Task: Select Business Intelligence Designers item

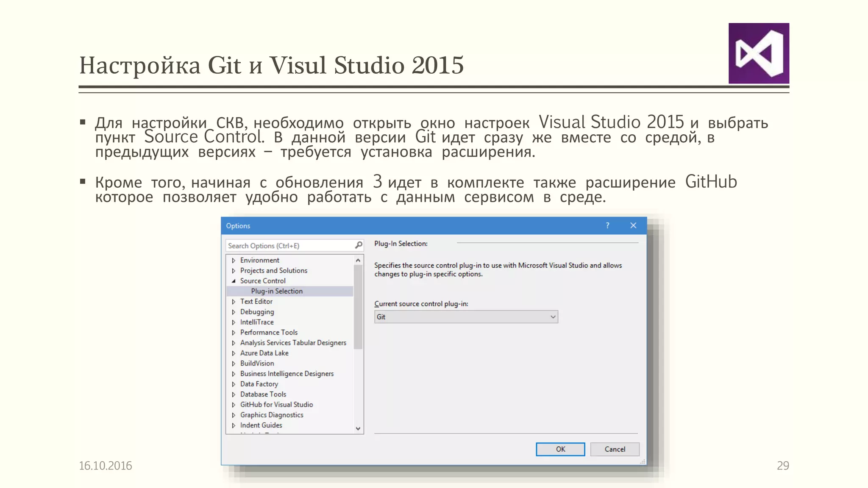Action: (287, 374)
